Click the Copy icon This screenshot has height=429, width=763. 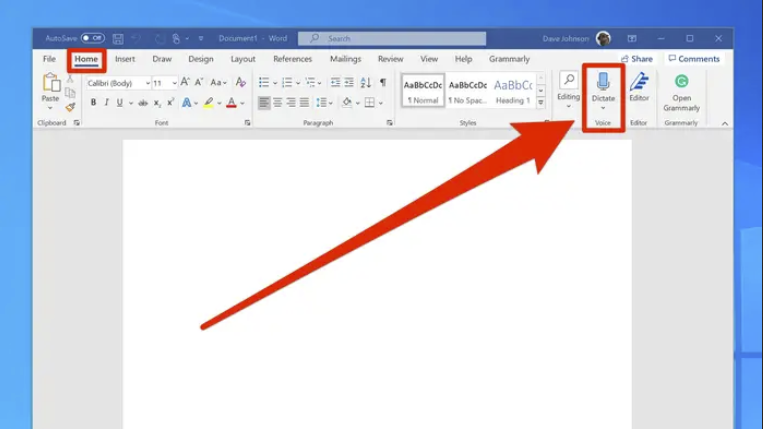point(70,92)
